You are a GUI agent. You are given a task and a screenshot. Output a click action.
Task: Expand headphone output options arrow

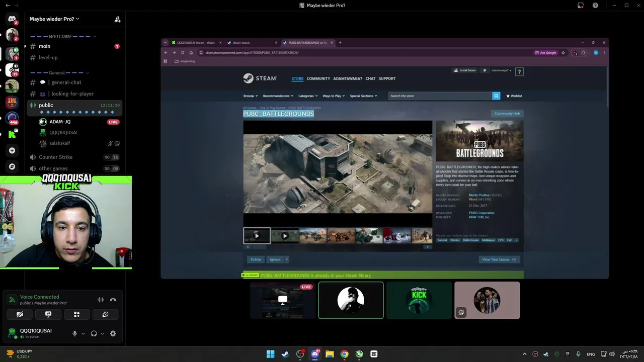[x=102, y=333]
